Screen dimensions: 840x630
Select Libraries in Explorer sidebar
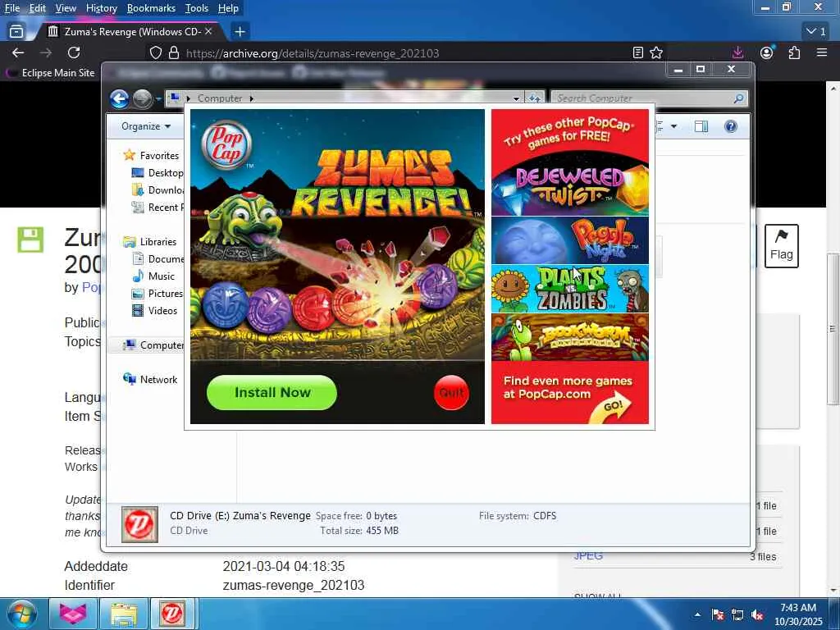(149, 242)
